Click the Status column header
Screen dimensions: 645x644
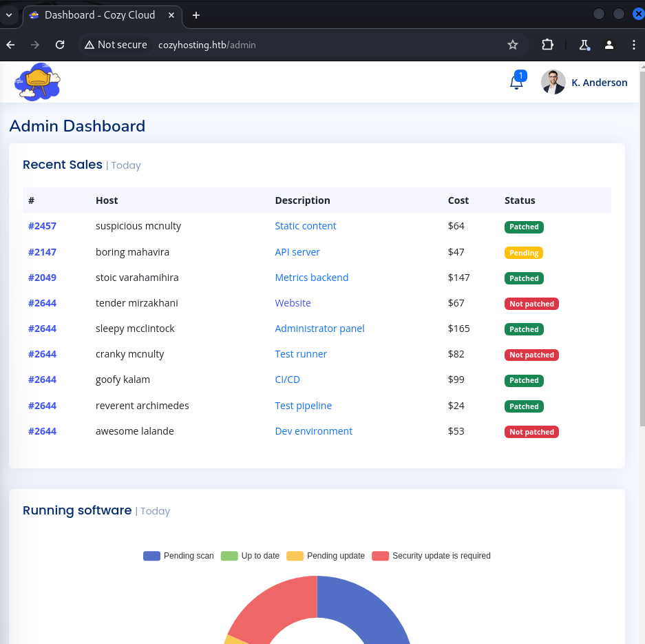tap(520, 200)
